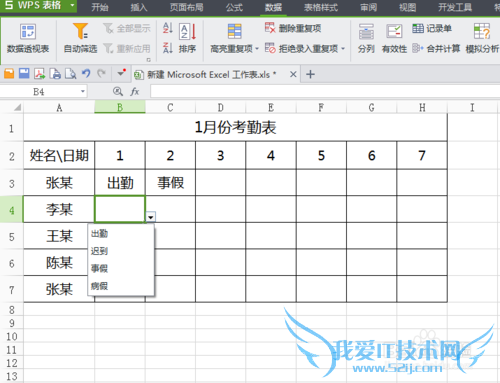Switch to the 表格样式 tab
The width and height of the screenshot is (500, 383).
[x=321, y=7]
